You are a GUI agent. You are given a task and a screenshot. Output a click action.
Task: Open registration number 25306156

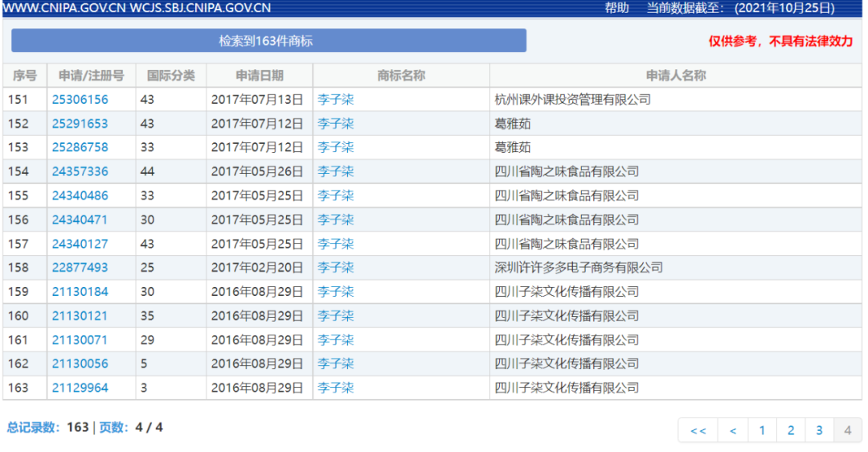tap(80, 100)
